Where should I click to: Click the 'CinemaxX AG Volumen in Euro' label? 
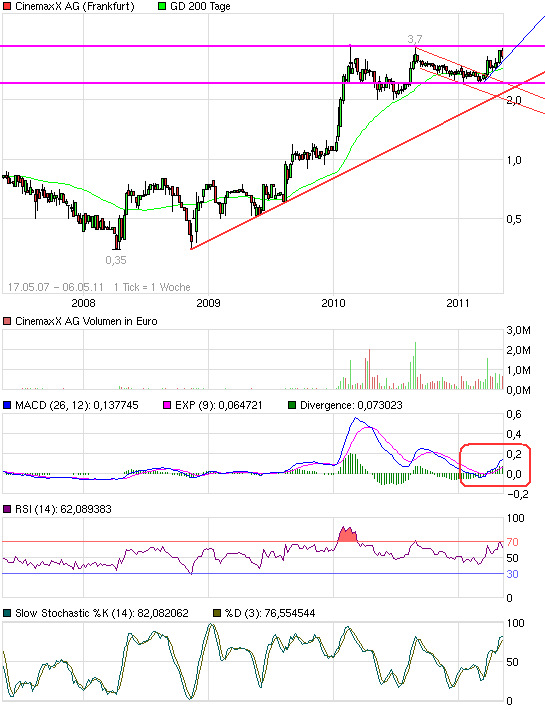[86, 321]
